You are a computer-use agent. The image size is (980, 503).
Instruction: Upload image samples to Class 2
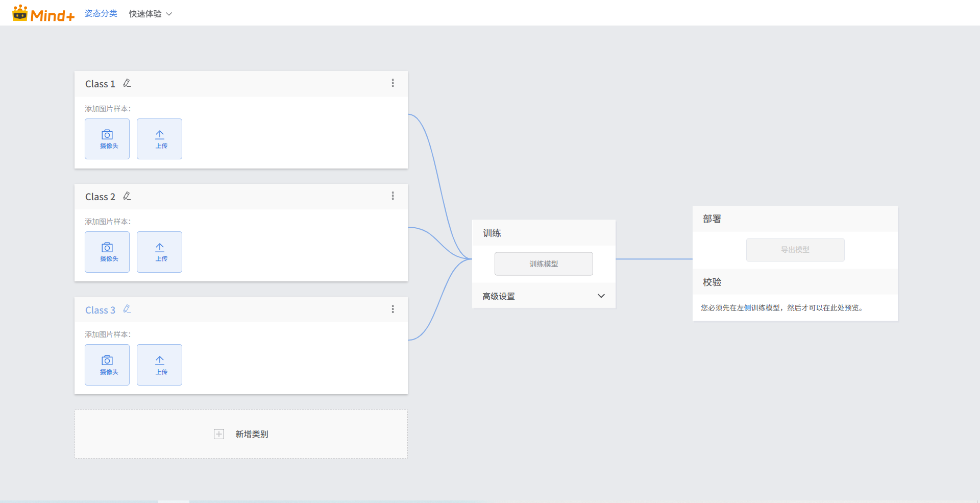point(159,252)
